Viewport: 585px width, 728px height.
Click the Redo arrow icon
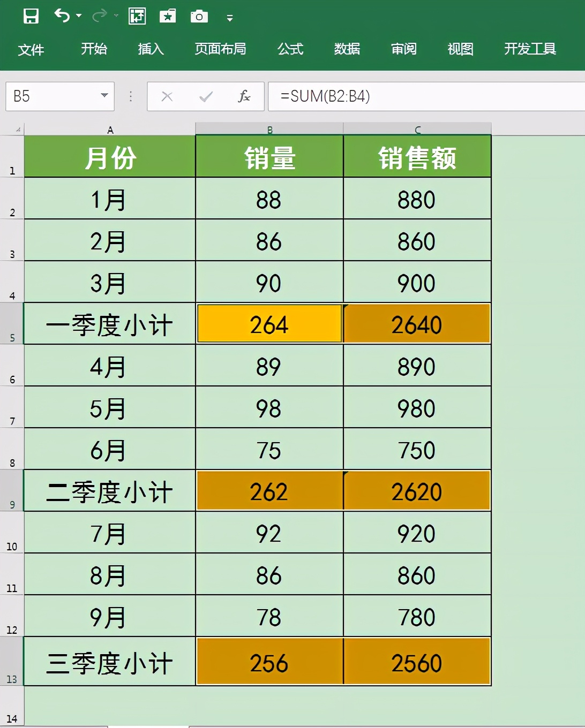click(x=100, y=16)
